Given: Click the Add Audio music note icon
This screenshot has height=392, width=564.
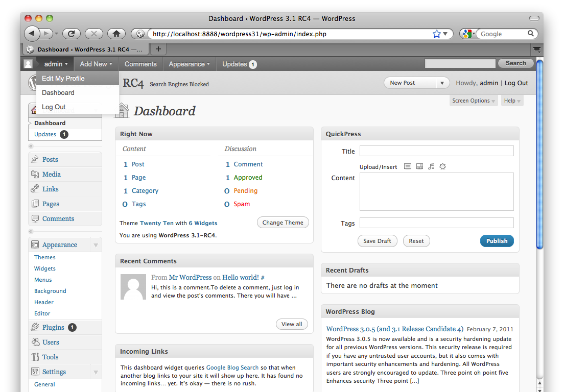Looking at the screenshot, I should (x=431, y=166).
